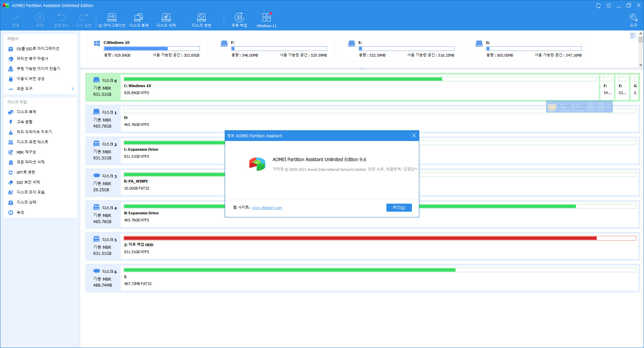644x348 pixels.
Task: Select Disk 3 (디스크 3) header
Action: tap(103, 183)
